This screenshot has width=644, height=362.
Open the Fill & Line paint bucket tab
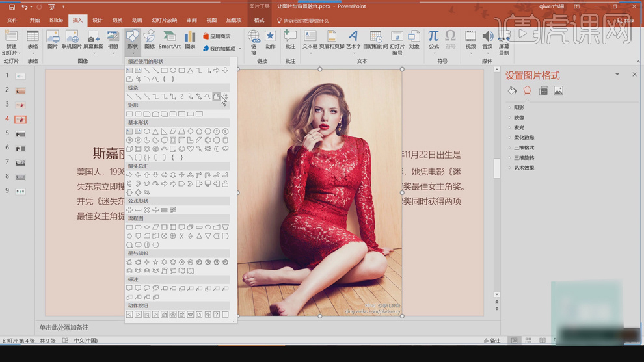click(512, 91)
